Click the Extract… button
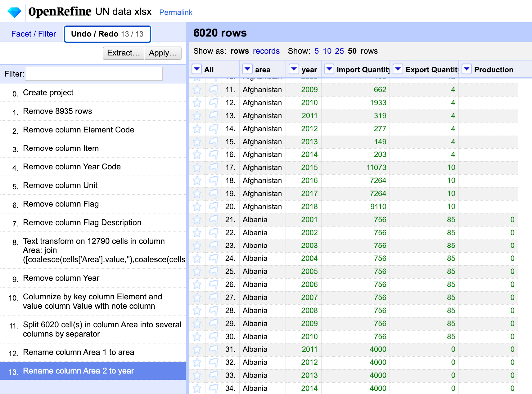The image size is (532, 394). (x=124, y=53)
